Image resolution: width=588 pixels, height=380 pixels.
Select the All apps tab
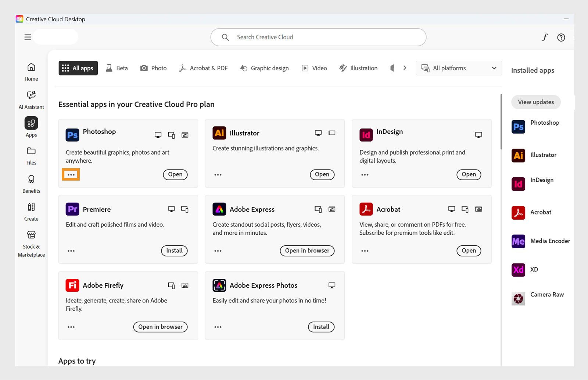(78, 68)
